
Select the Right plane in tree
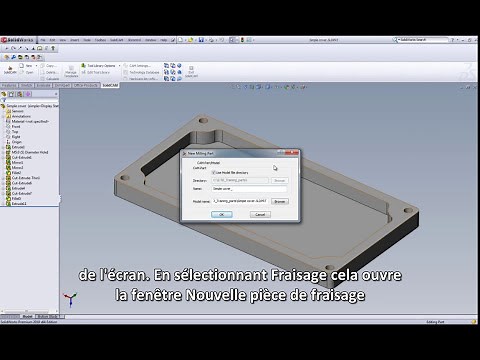(13, 137)
